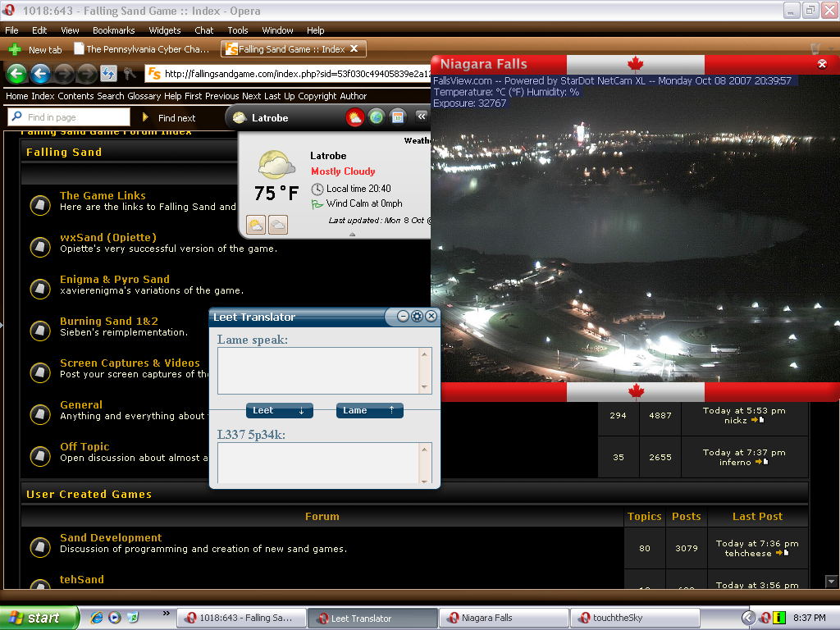The height and width of the screenshot is (630, 840).
Task: Click forum icon beside Sand Development
Action: (x=40, y=546)
